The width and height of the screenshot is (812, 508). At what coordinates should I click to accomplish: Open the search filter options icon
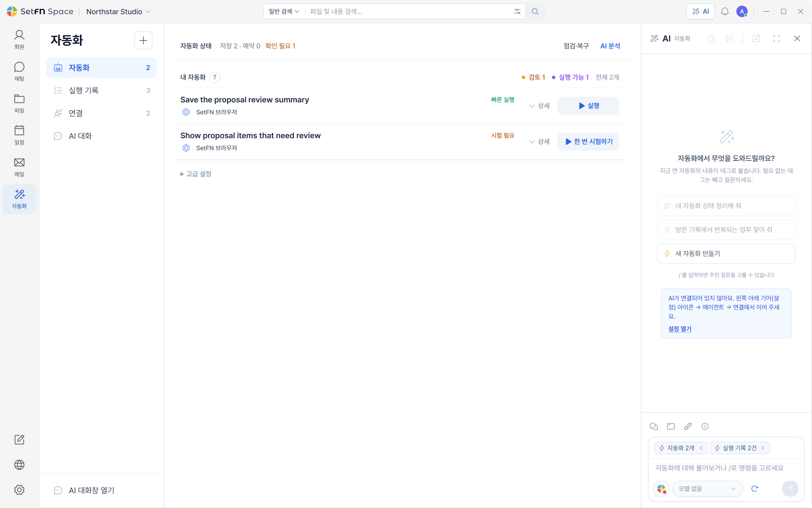click(x=517, y=11)
